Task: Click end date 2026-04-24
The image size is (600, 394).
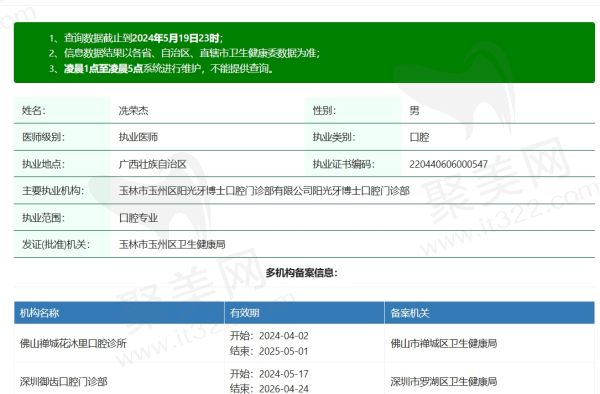Action: [x=284, y=389]
